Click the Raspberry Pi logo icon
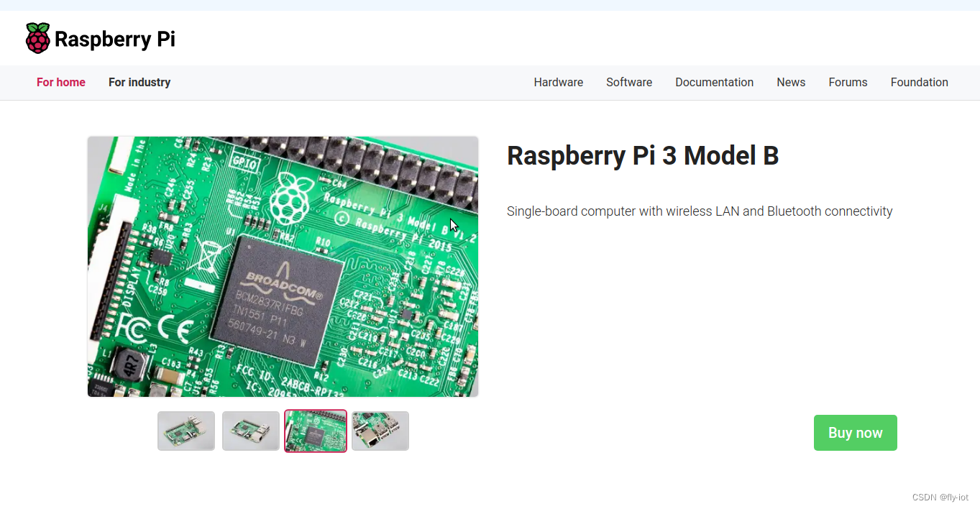Viewport: 980px width, 509px height. (38, 38)
